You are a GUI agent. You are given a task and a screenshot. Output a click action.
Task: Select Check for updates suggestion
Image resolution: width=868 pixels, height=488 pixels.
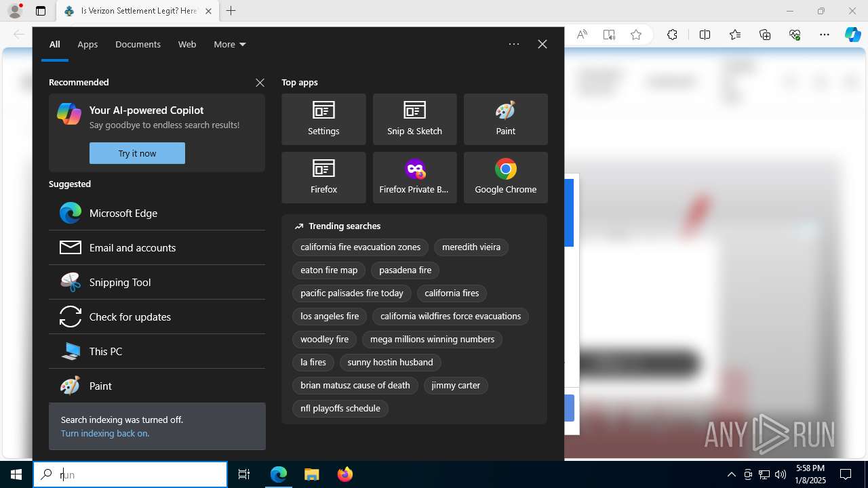point(157,317)
